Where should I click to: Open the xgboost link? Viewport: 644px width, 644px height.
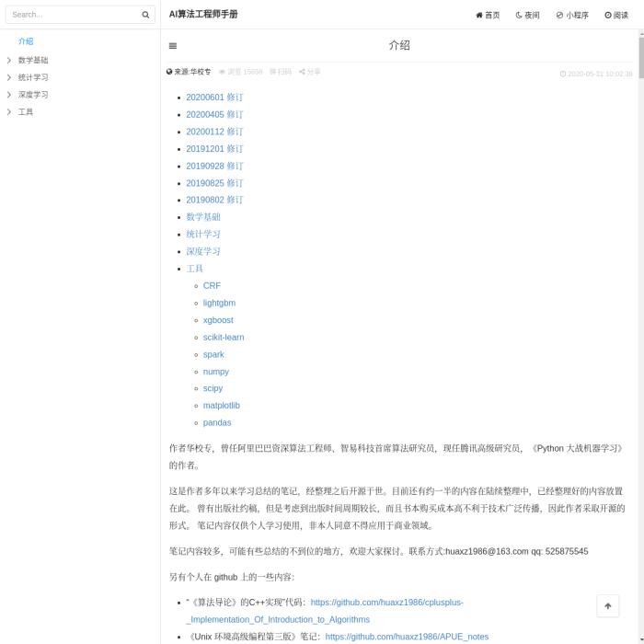click(218, 320)
